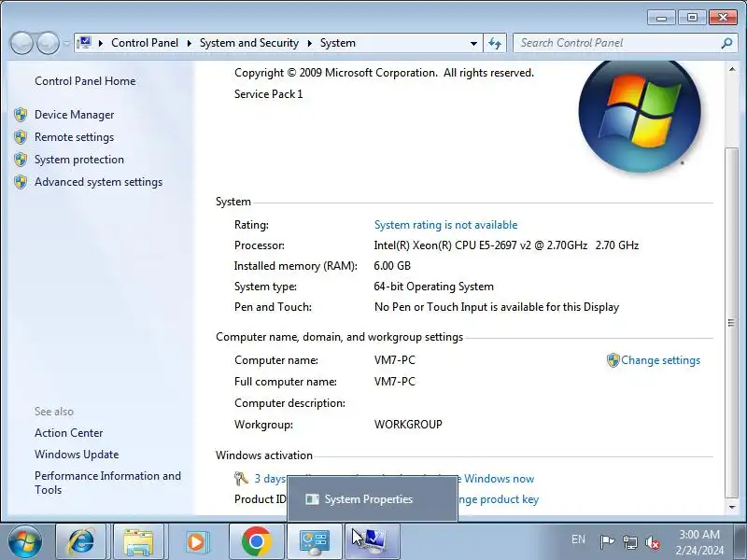Open Advanced system settings
This screenshot has width=747, height=560.
pyautogui.click(x=99, y=182)
